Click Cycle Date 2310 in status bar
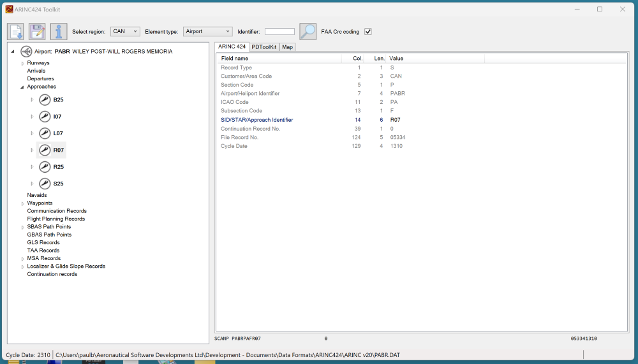Image resolution: width=638 pixels, height=364 pixels. pos(28,355)
